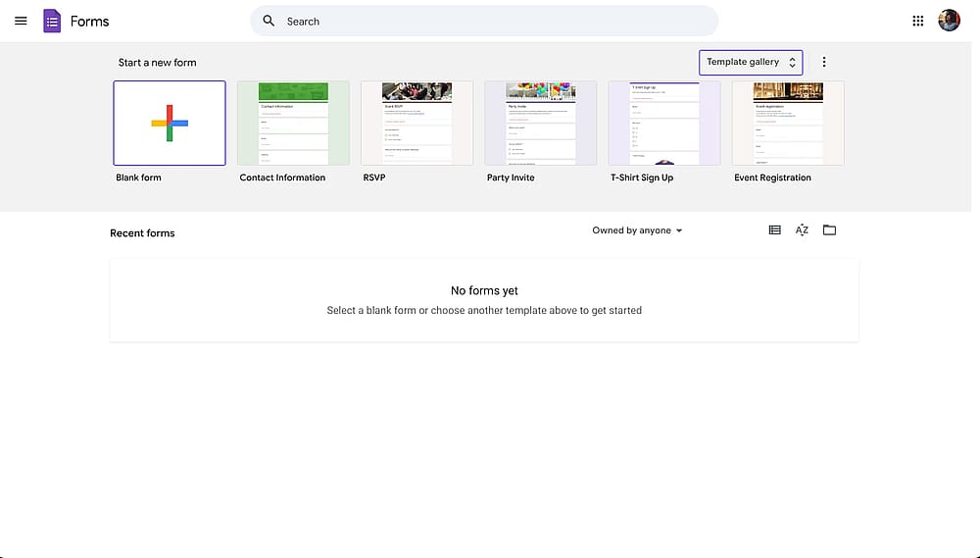Switch to list view
980x558 pixels.
point(774,230)
